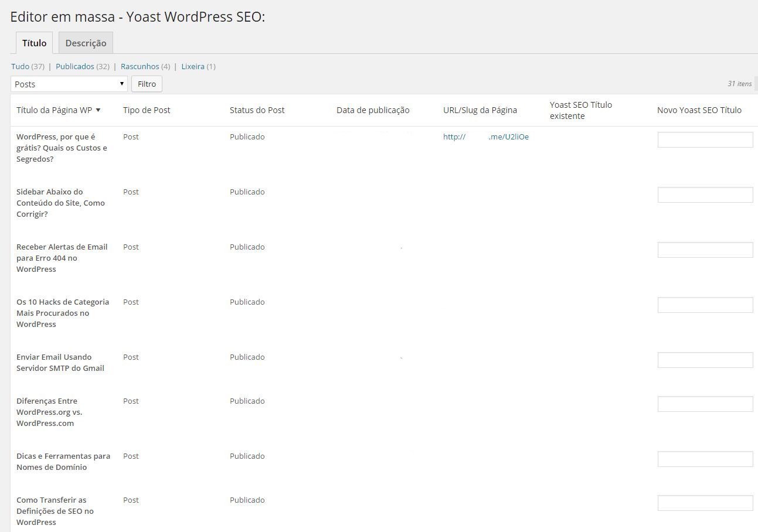Click the '31 itens' count text
The height and width of the screenshot is (532, 758).
tap(740, 84)
